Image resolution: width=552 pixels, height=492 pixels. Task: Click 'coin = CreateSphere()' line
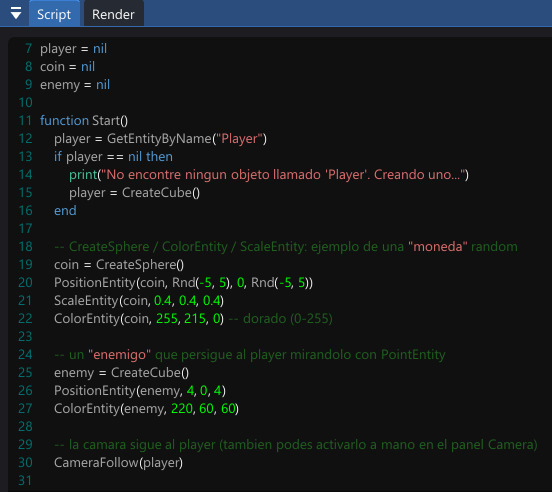119,265
